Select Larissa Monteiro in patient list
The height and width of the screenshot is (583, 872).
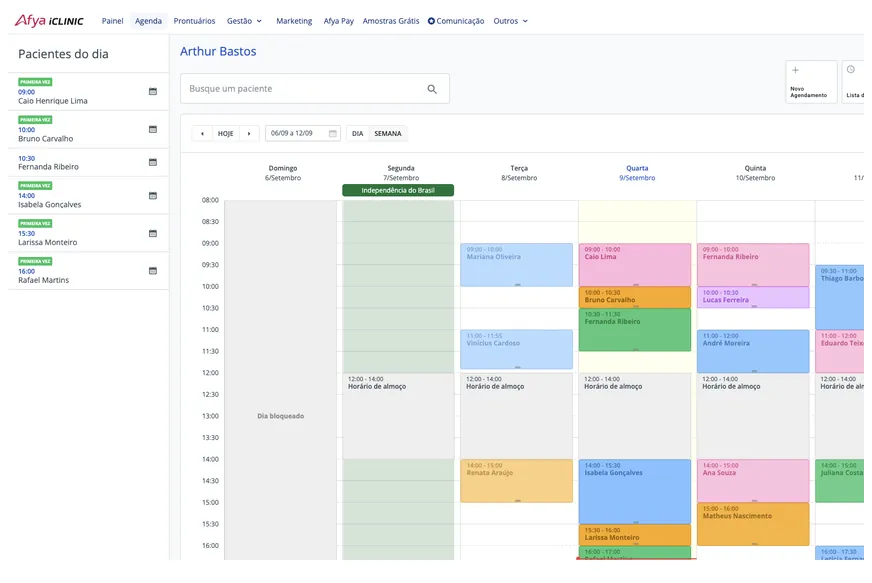click(88, 233)
